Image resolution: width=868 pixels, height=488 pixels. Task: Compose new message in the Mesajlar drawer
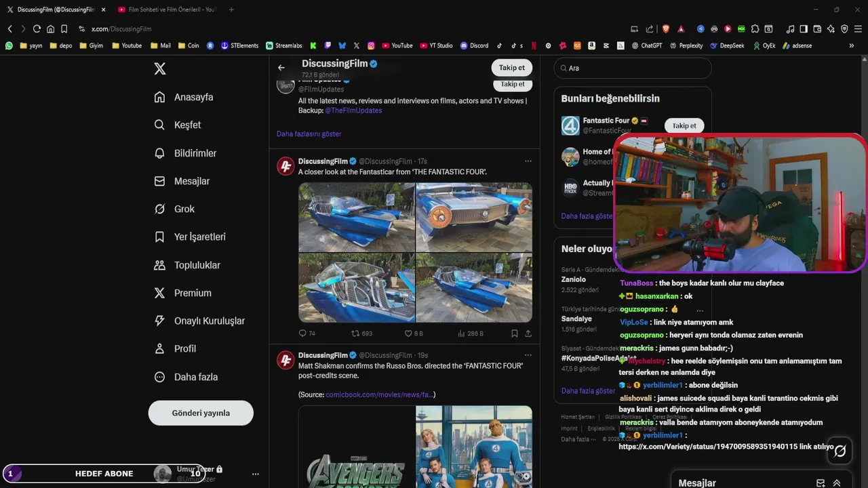[x=821, y=483]
